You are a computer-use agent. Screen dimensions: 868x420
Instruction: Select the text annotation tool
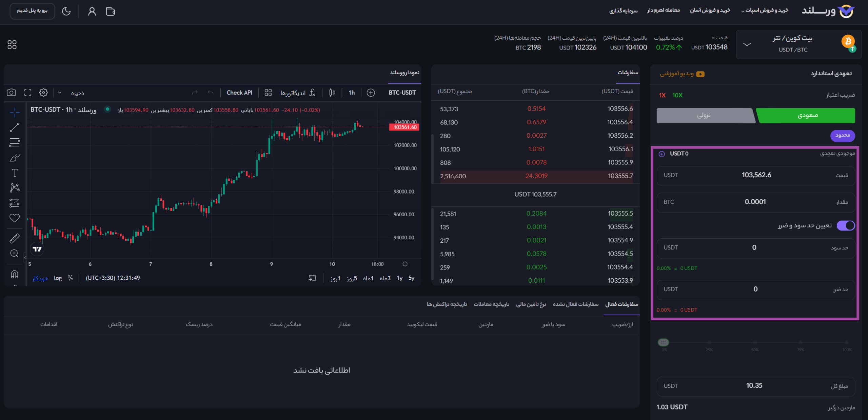coord(15,173)
